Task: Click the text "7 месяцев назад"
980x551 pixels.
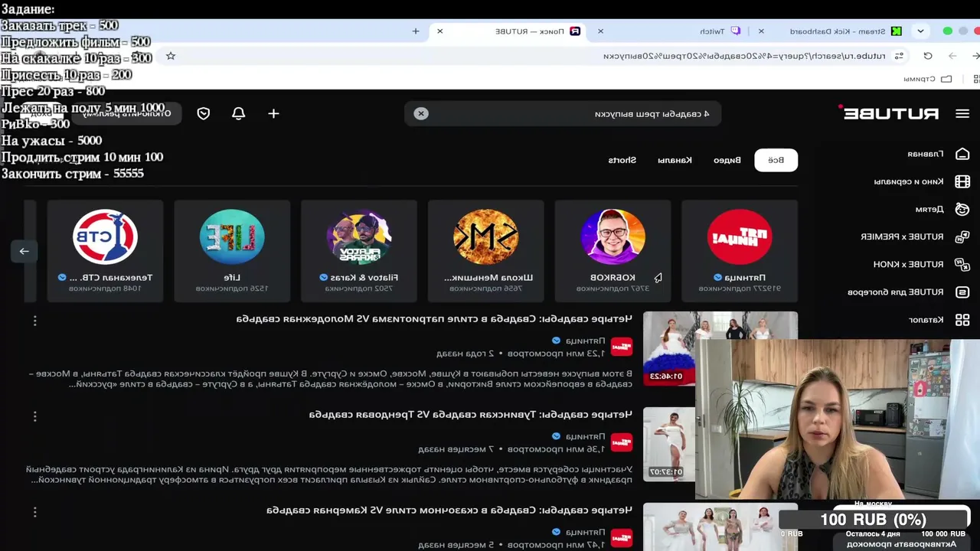Action: [456, 448]
